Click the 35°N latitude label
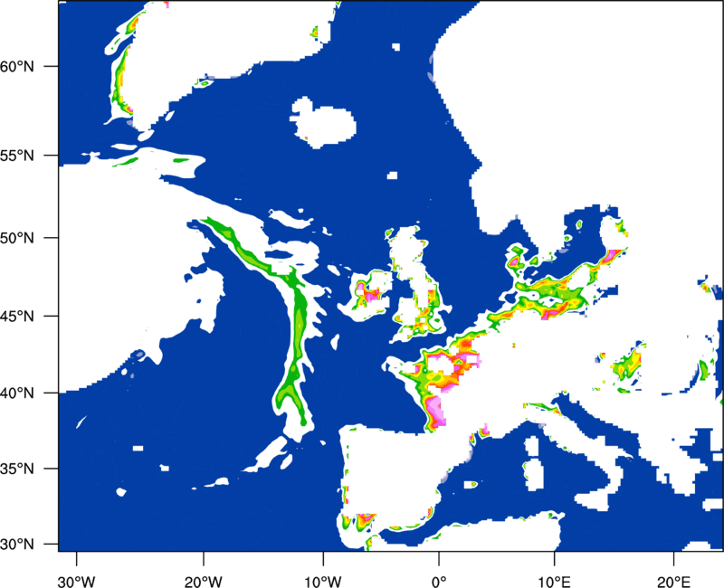This screenshot has height=588, width=724. click(17, 469)
